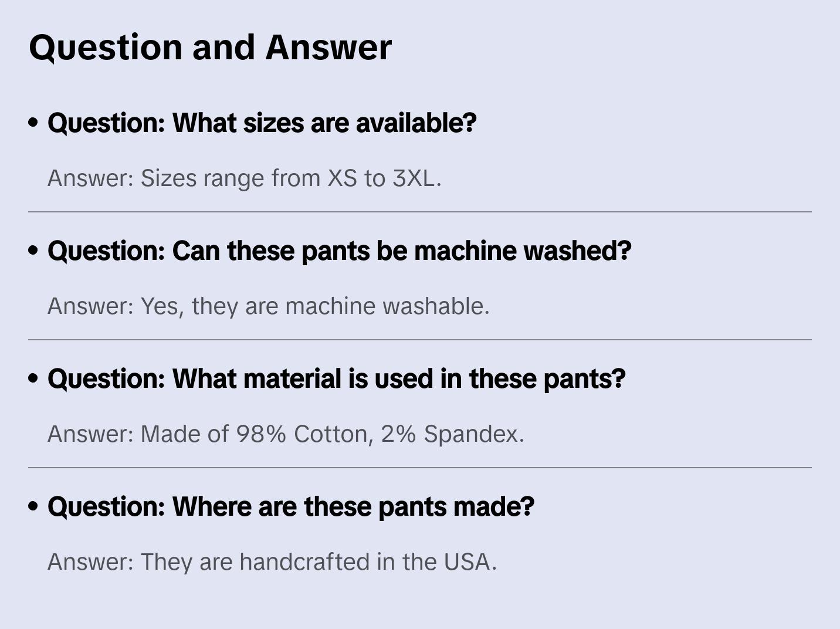Click the "handcrafted in the USA" answer

click(x=272, y=562)
